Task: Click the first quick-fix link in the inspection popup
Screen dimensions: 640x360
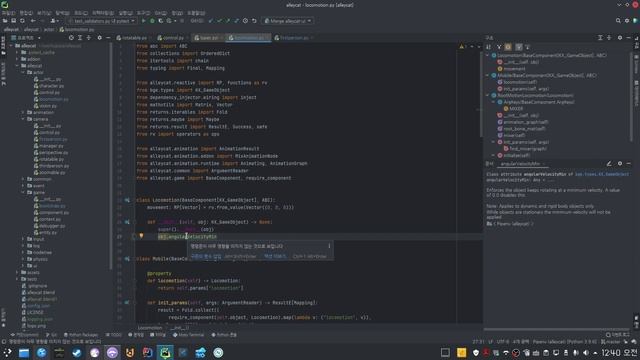Action: click(206, 256)
